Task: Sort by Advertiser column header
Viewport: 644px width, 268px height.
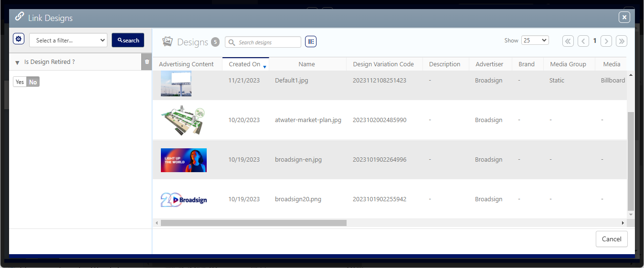Action: (x=489, y=64)
